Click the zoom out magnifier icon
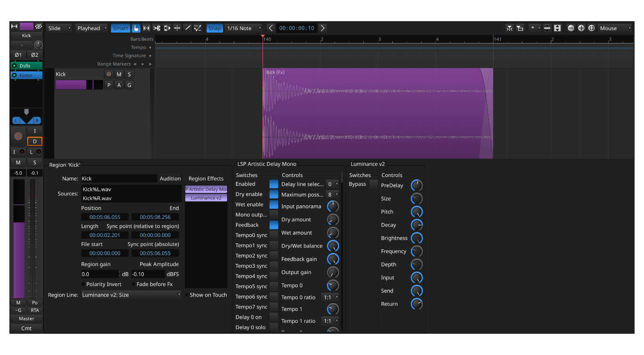 pos(571,28)
